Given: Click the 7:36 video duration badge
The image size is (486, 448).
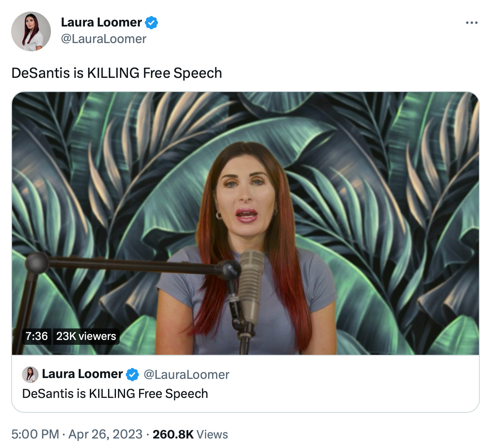Looking at the screenshot, I should 36,336.
